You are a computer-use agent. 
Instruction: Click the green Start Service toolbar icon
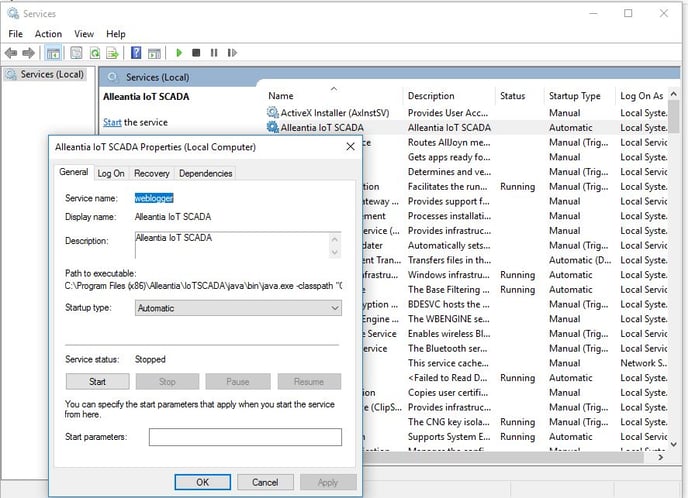(179, 53)
